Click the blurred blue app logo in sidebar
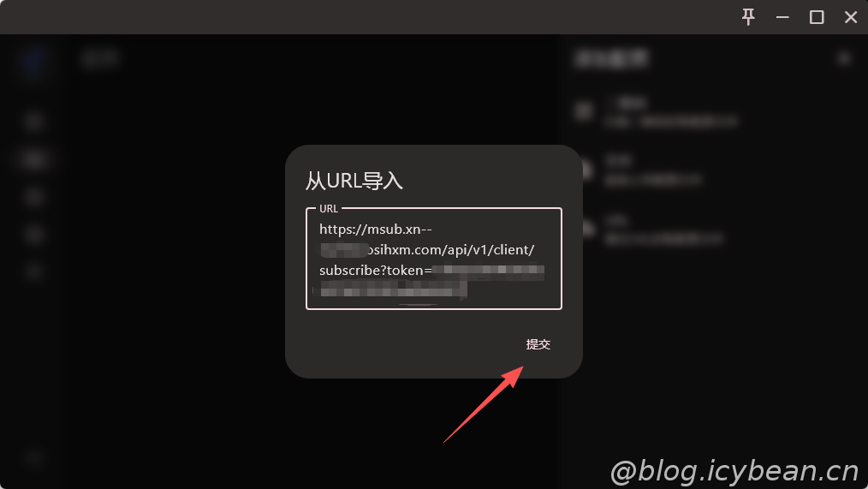This screenshot has height=489, width=868. [x=33, y=60]
